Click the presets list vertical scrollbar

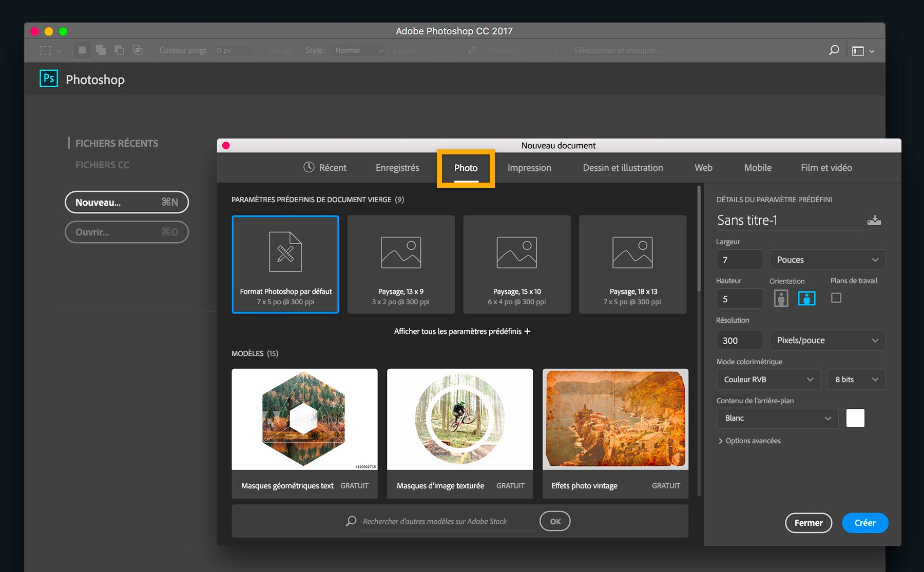(x=699, y=239)
